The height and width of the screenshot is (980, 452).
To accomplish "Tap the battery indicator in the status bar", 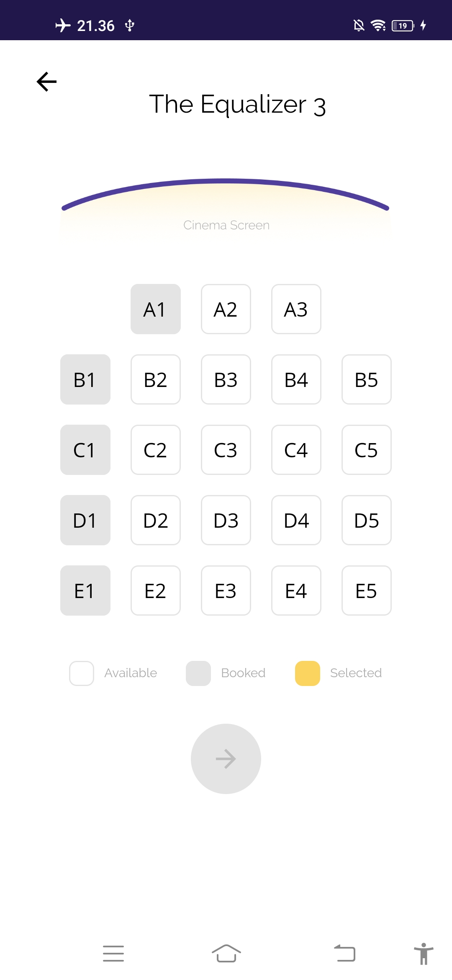I will [402, 26].
